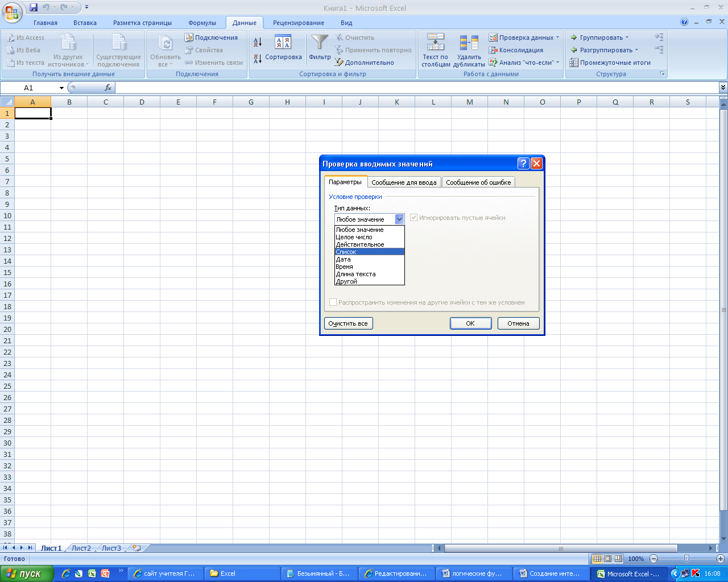Click the fx insert function icon
This screenshot has width=728, height=582.
(x=108, y=88)
